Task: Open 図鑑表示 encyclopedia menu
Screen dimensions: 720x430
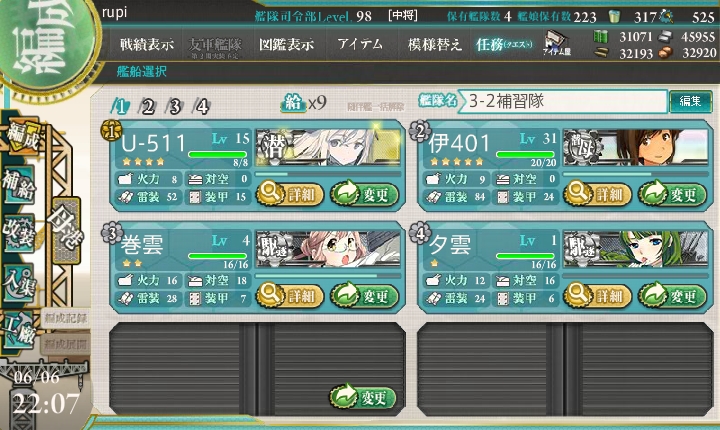Action: (x=287, y=44)
